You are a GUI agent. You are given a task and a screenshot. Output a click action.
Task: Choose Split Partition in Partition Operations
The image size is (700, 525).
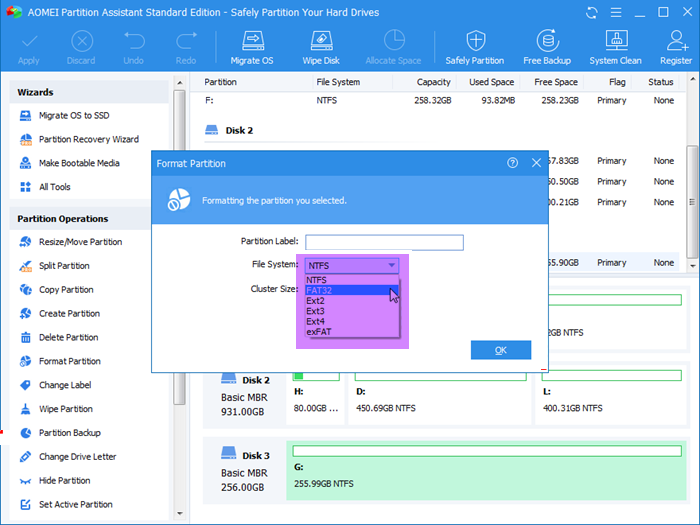click(x=64, y=266)
